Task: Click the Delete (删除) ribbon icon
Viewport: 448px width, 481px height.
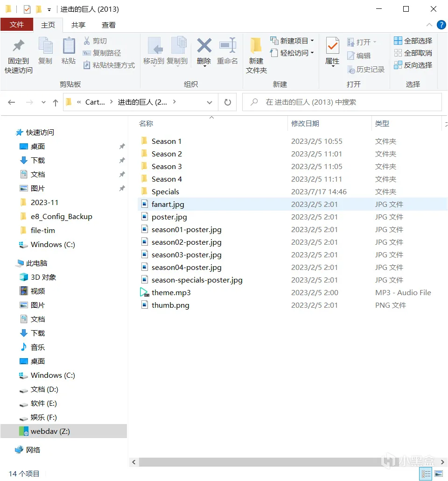Action: [204, 51]
